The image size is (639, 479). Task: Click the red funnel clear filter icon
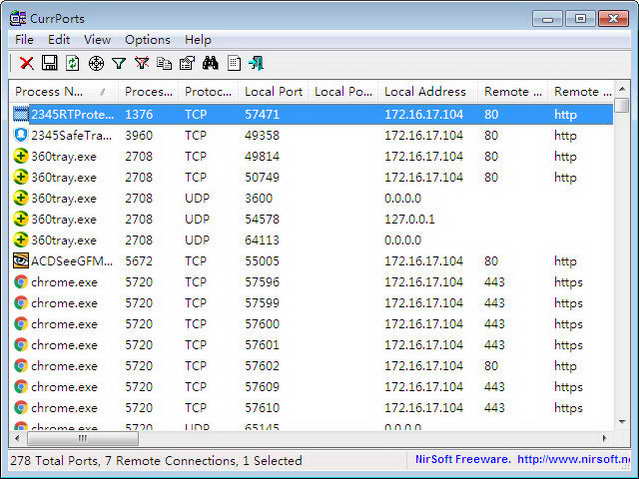[x=141, y=63]
